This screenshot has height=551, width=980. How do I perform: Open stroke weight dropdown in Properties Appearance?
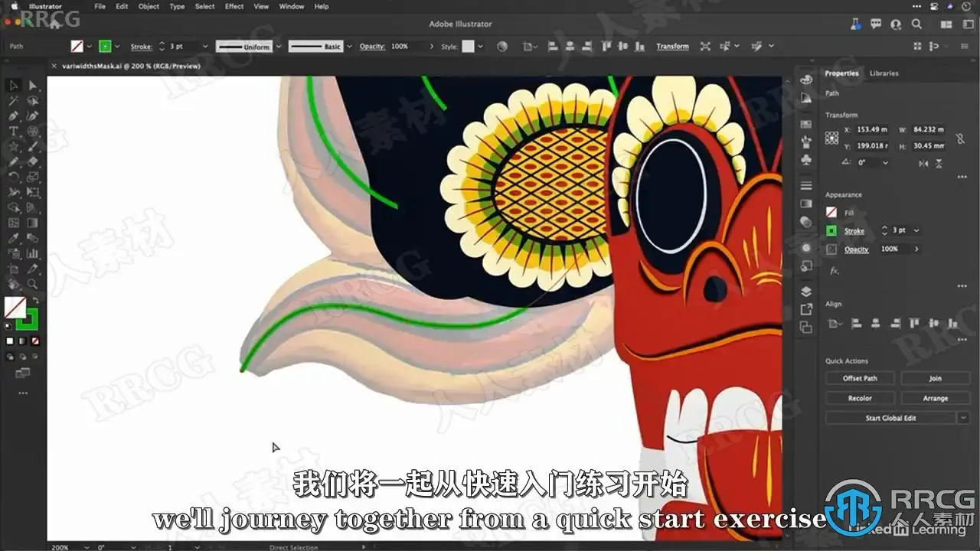[x=916, y=230]
